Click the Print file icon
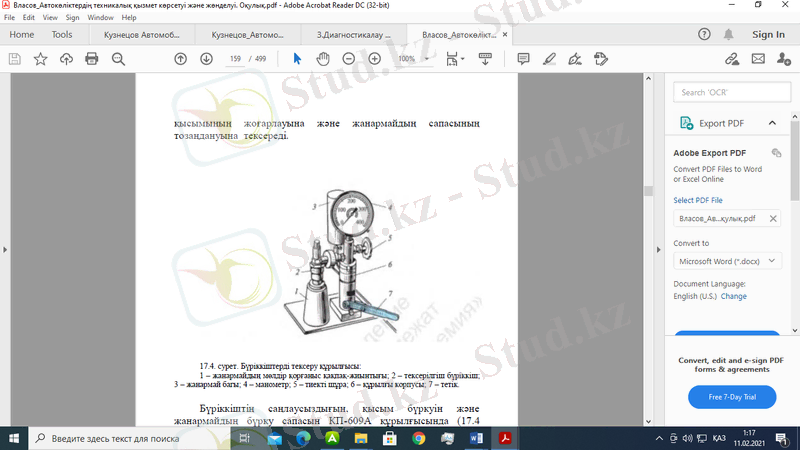 (92, 59)
